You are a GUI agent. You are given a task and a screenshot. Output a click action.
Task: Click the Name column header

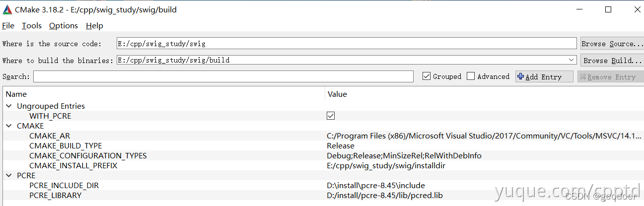click(164, 94)
